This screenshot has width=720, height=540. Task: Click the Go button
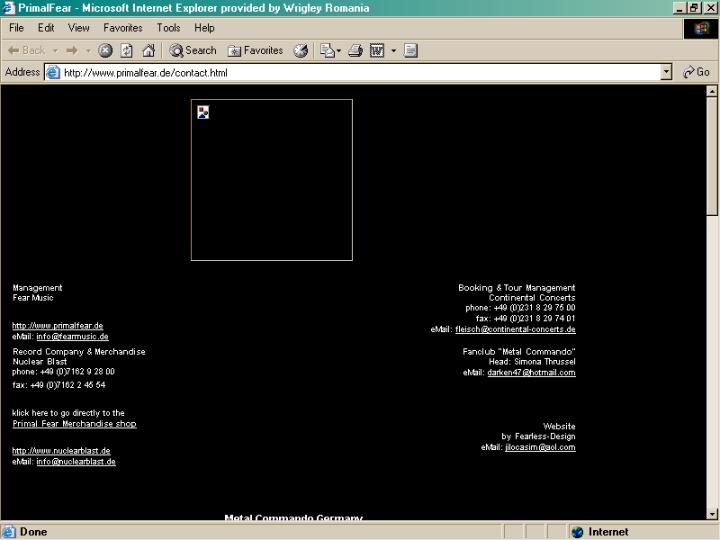(x=696, y=72)
